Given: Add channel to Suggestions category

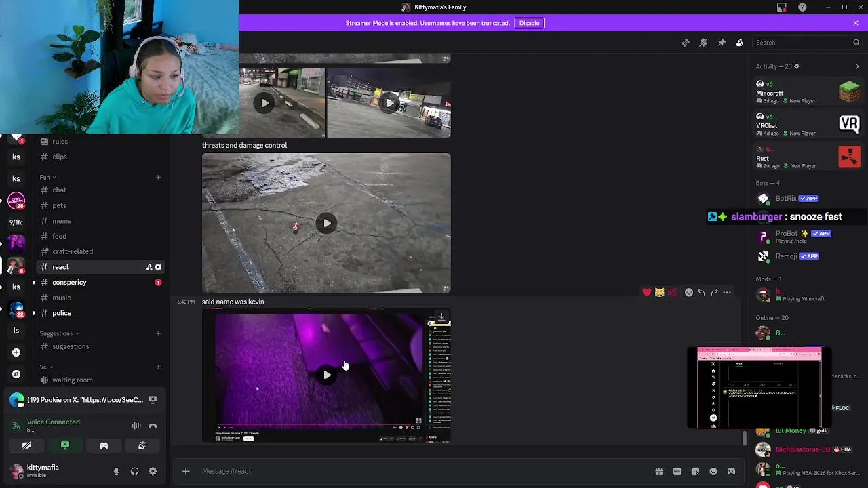Looking at the screenshot, I should tap(158, 333).
